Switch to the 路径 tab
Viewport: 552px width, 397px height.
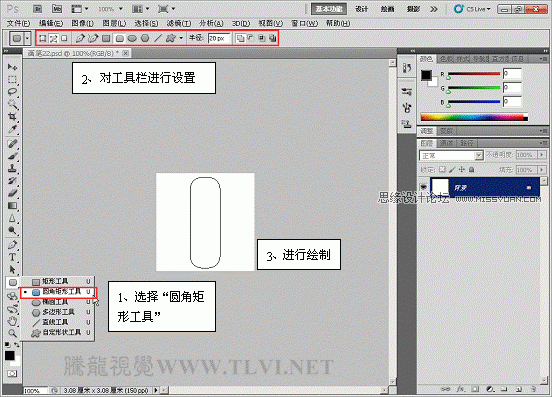click(467, 143)
